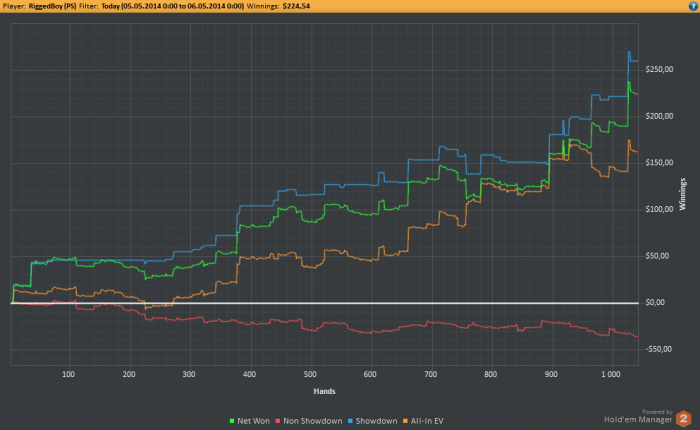700x430 pixels.
Task: Click the player name RiggedBoy (PS)
Action: pos(52,6)
